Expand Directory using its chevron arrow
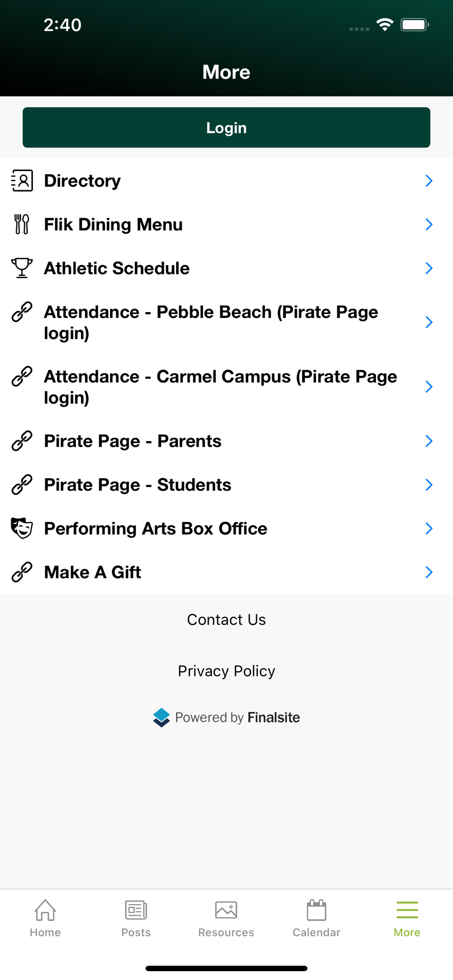The height and width of the screenshot is (980, 453). coord(429,181)
